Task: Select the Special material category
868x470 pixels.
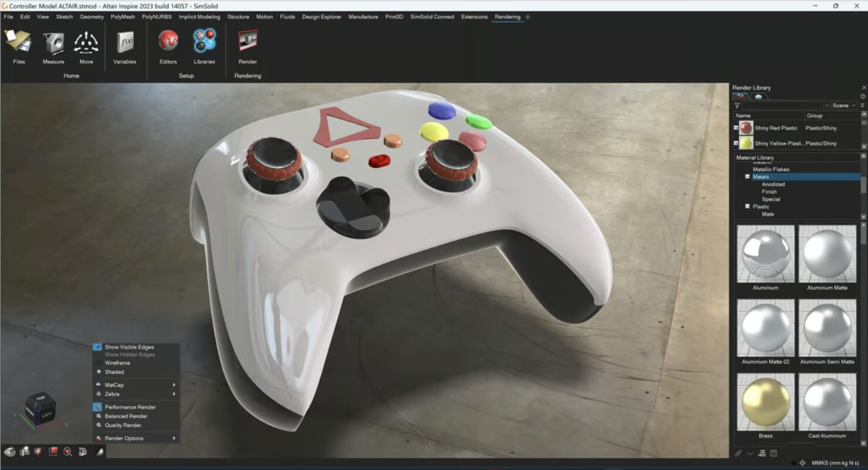Action: tap(771, 199)
